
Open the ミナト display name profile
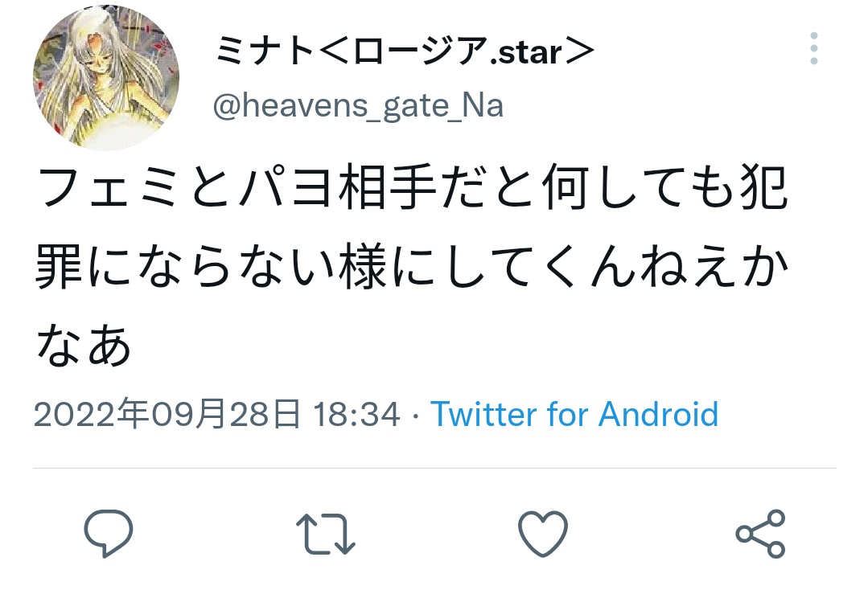point(404,51)
